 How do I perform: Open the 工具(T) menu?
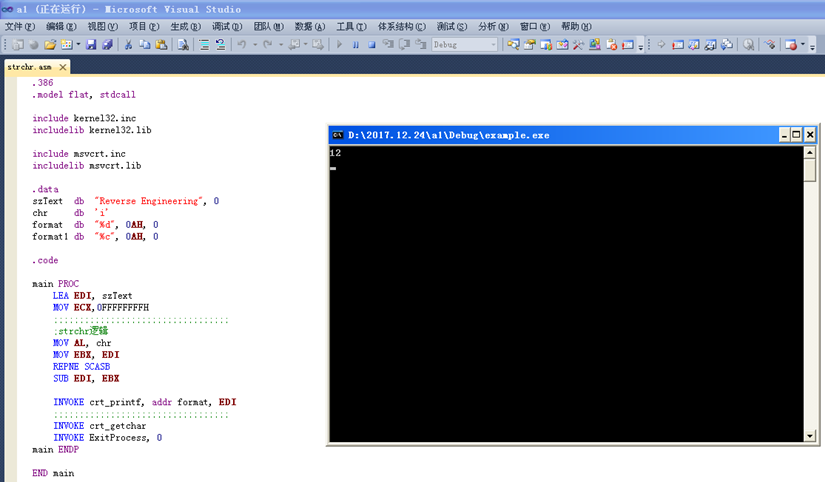(350, 26)
